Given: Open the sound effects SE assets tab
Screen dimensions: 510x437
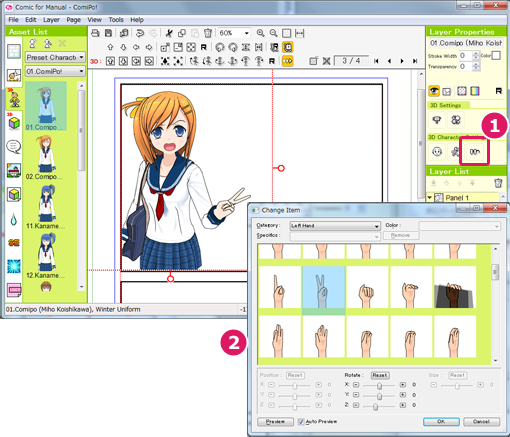Looking at the screenshot, I should (x=14, y=243).
